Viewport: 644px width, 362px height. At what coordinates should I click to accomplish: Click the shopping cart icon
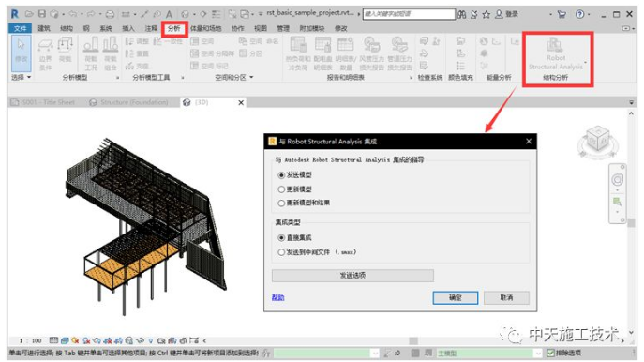pos(562,14)
